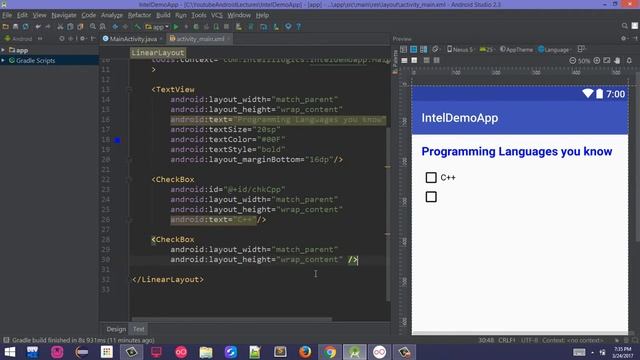This screenshot has height=360, width=640.
Task: Click the layout variants icon in preview
Action: pos(581,49)
